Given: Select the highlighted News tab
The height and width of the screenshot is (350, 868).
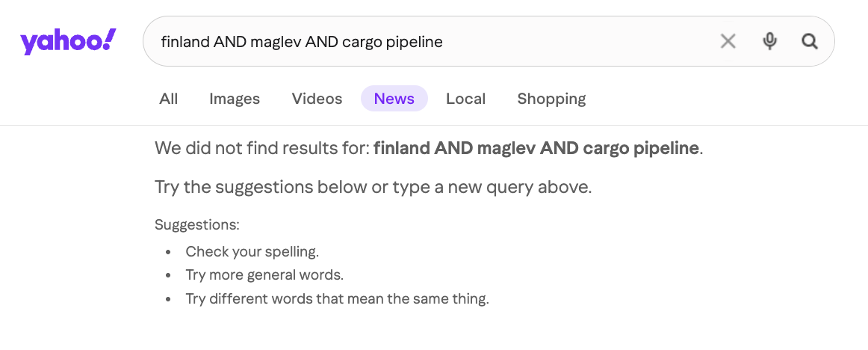Looking at the screenshot, I should (x=394, y=99).
